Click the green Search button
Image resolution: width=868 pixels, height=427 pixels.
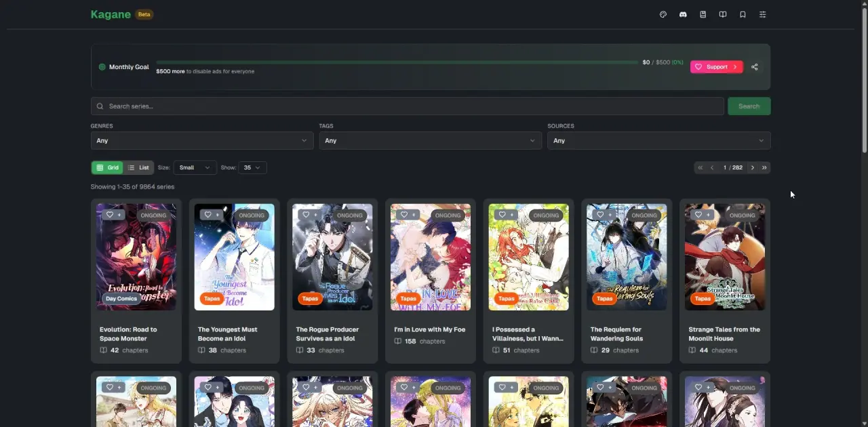coord(749,106)
